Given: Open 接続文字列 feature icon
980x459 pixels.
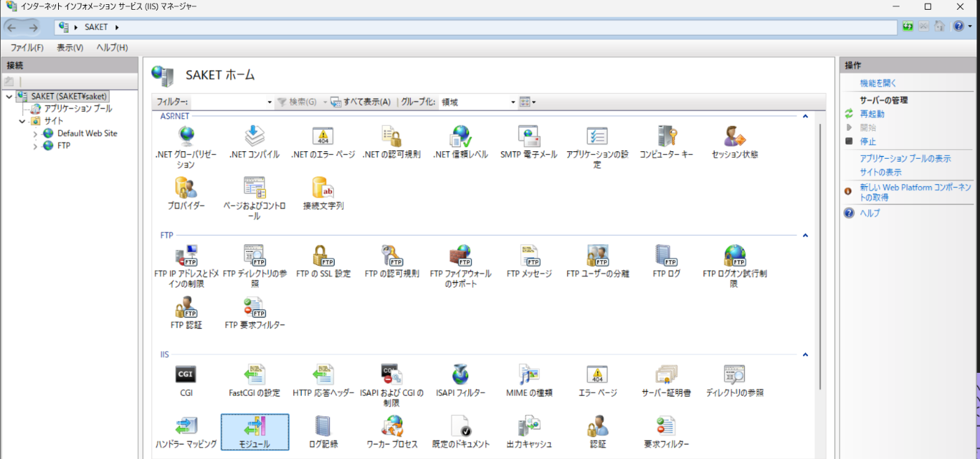Looking at the screenshot, I should tap(323, 194).
